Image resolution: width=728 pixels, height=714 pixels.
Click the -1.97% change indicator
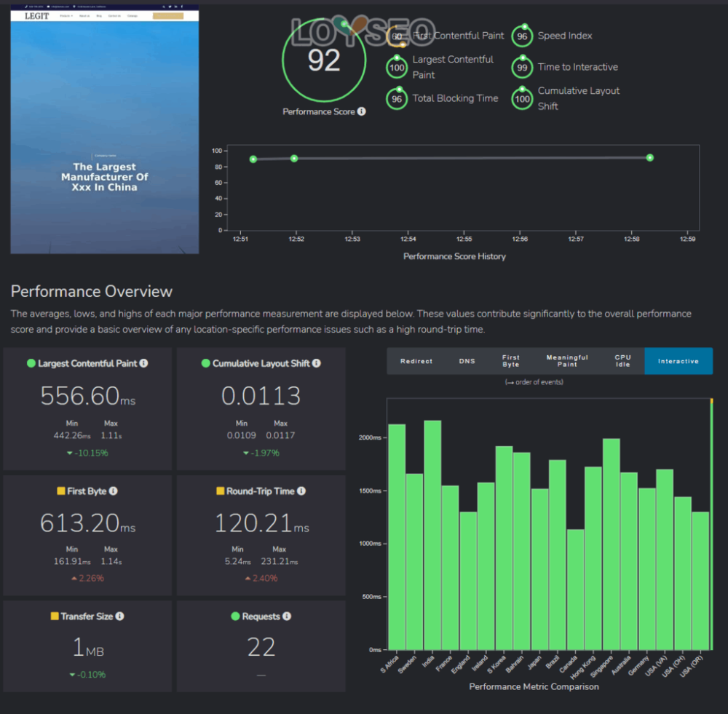(261, 453)
